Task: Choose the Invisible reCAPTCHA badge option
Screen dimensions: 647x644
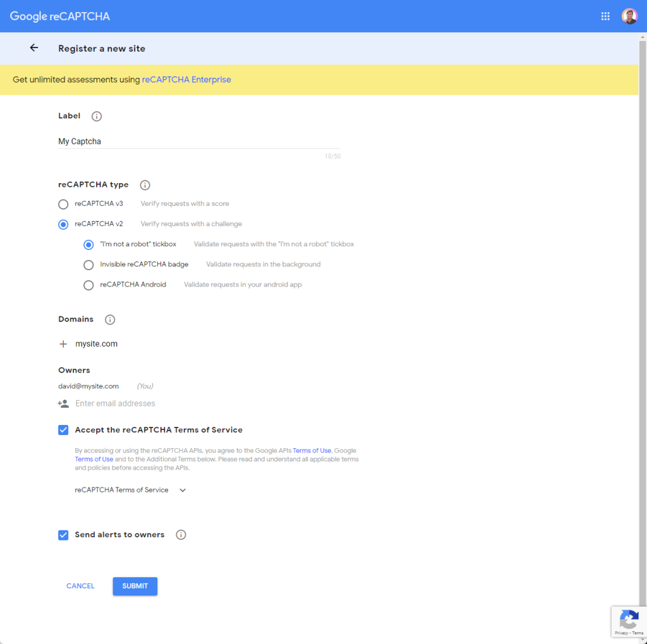Action: [88, 265]
